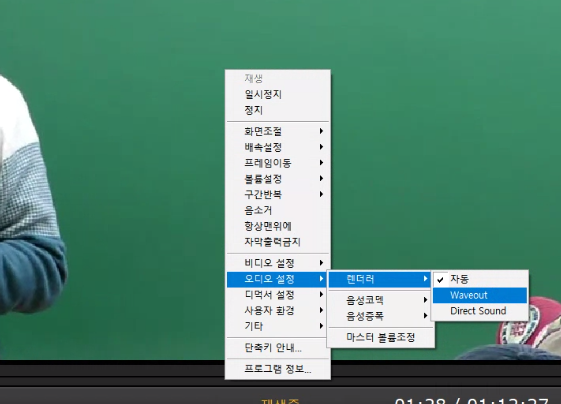Open the 화면조절 submenu
561x404 pixels.
[x=277, y=131]
